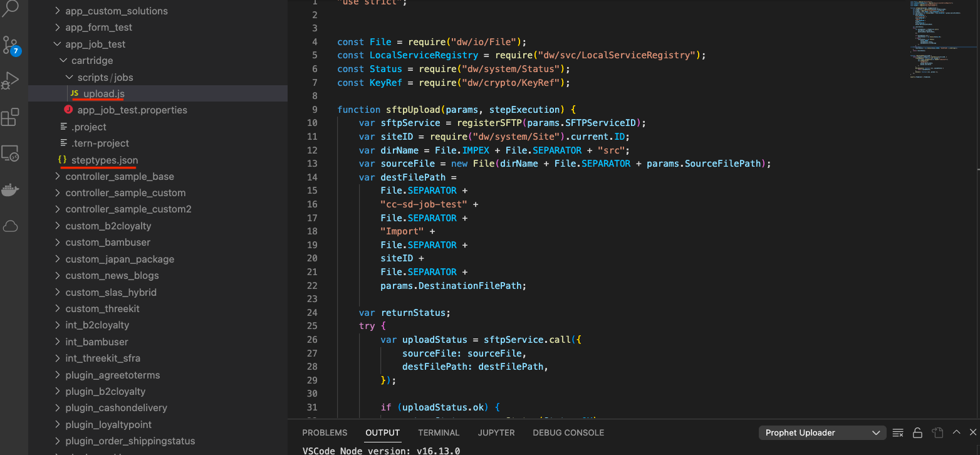
Task: Switch to the OUTPUT tab
Action: coord(382,432)
